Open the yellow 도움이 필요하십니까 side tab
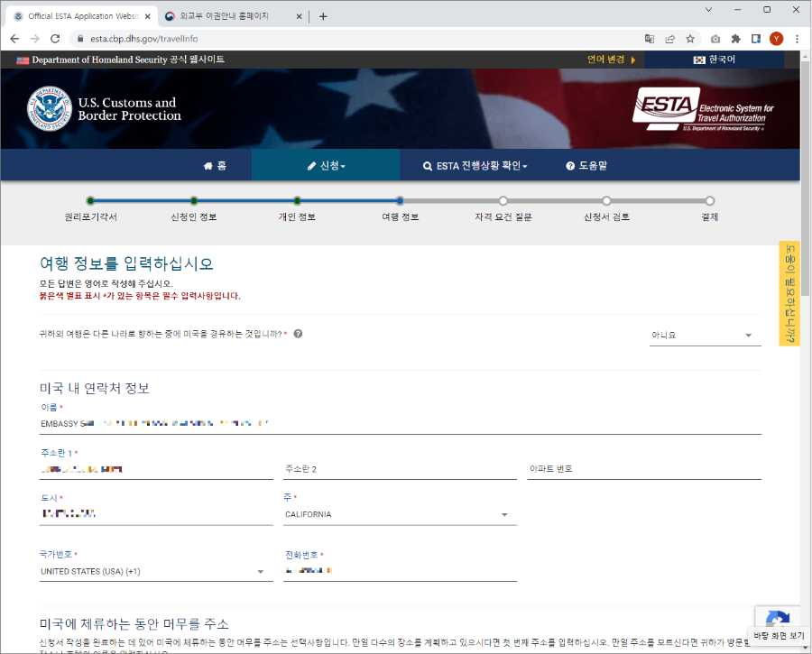 tap(789, 293)
